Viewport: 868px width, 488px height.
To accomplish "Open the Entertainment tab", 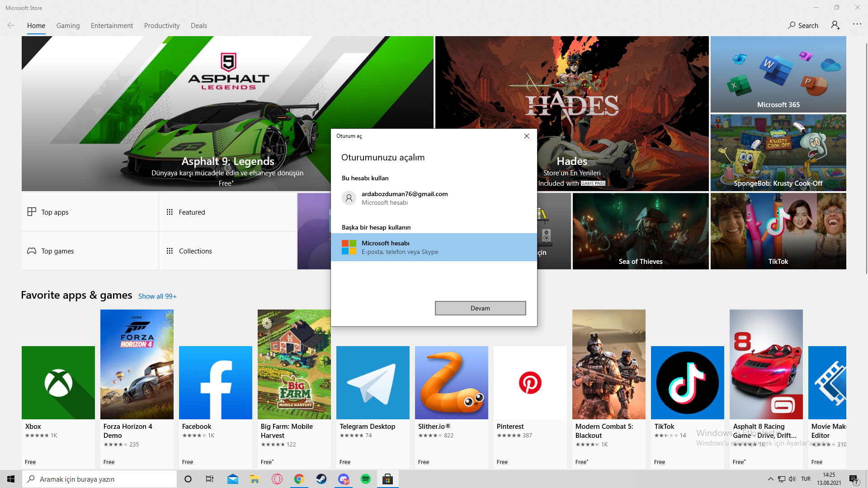I will click(112, 26).
